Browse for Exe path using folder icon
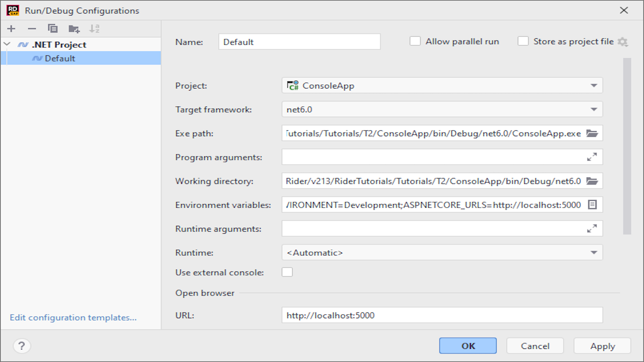 [x=592, y=133]
